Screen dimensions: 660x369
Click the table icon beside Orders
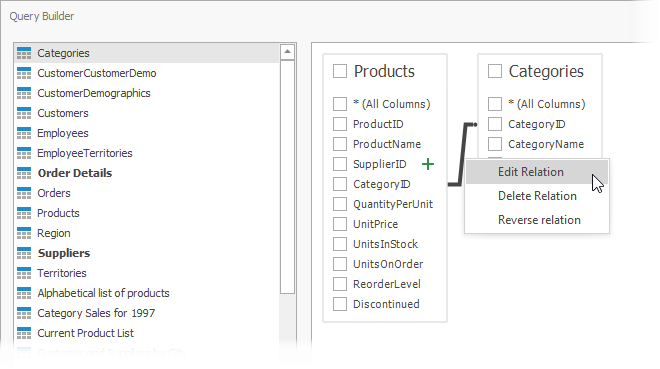pos(24,193)
